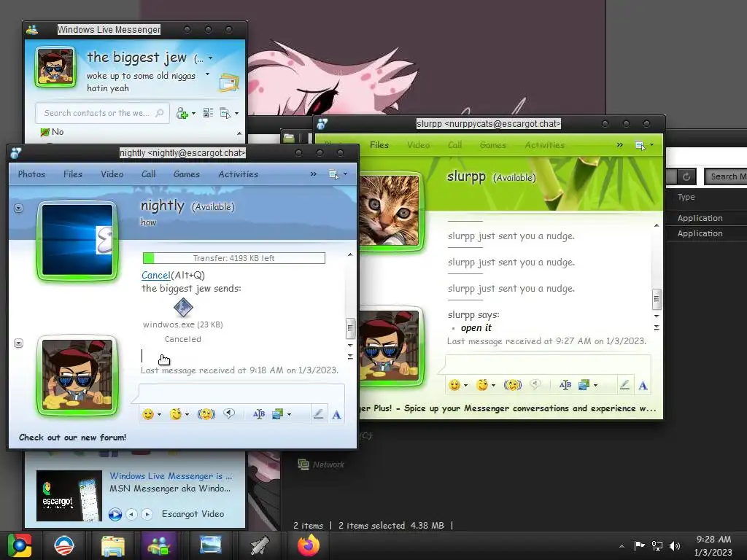747x560 pixels.
Task: Open Files menu in slurpp chat
Action: 379,145
